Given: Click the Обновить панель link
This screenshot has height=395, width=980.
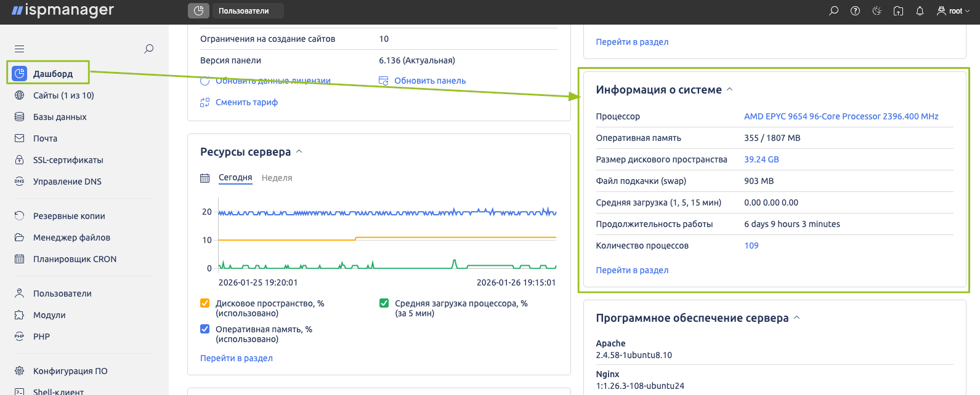Looking at the screenshot, I should (x=429, y=81).
